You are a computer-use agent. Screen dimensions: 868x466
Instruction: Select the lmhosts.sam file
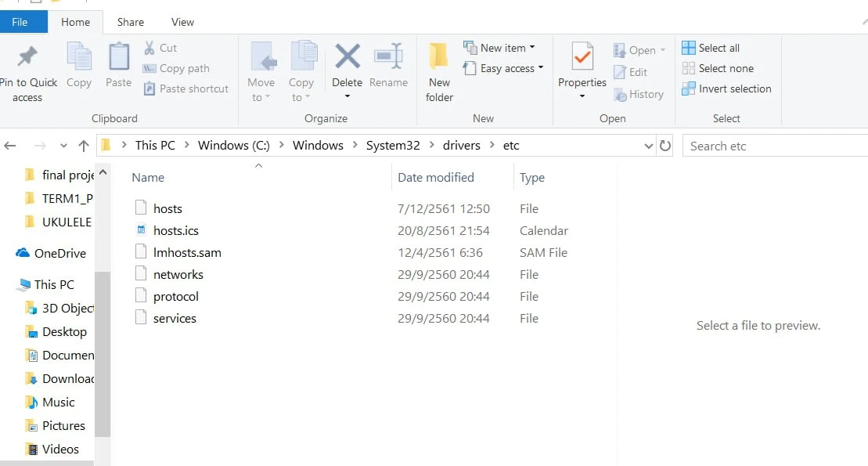click(187, 253)
